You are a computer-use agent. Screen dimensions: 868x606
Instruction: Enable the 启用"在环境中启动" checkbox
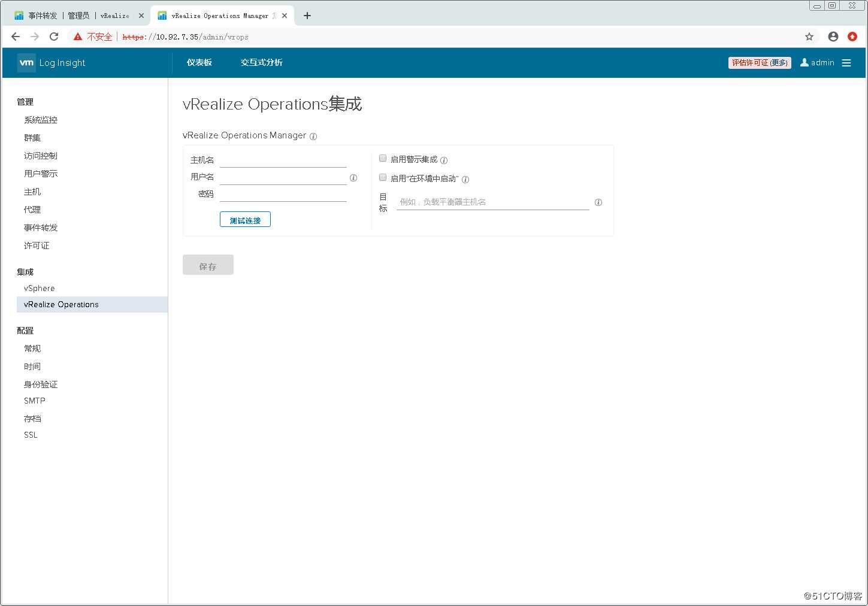click(383, 178)
